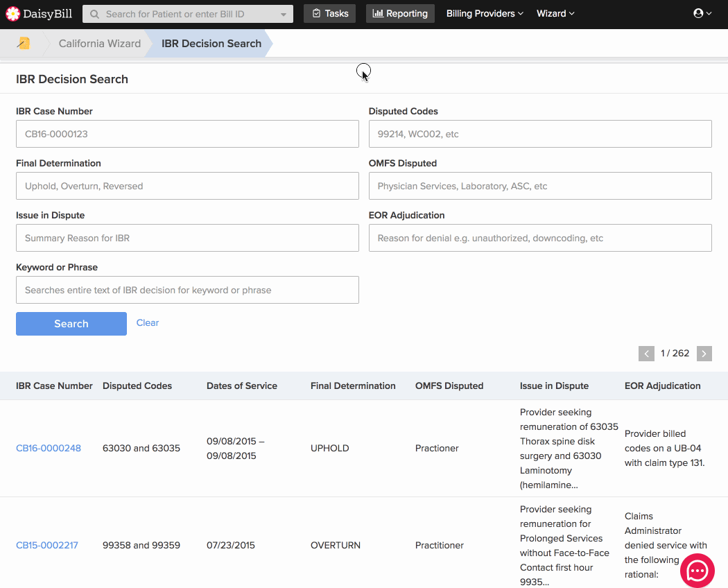Expand the Billing Providers menu
728x588 pixels.
pos(485,13)
